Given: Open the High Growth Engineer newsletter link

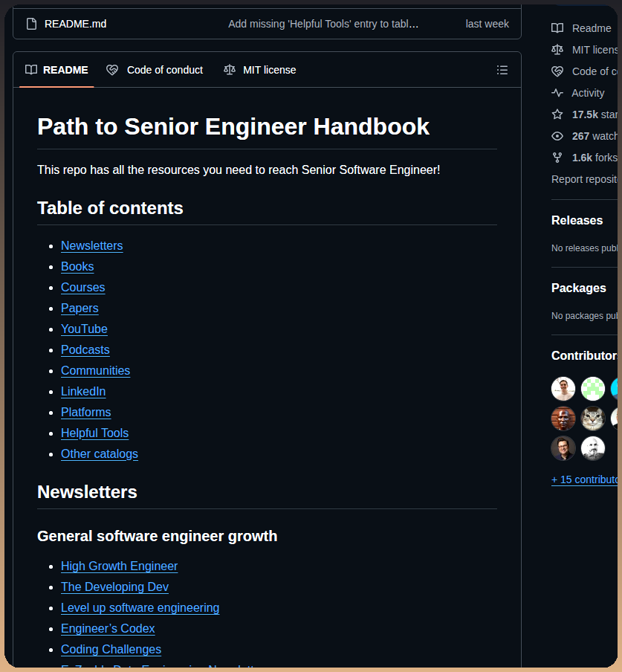Looking at the screenshot, I should (x=119, y=566).
